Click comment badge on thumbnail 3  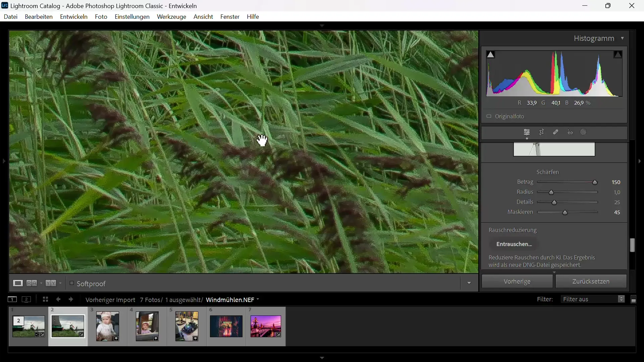116,339
